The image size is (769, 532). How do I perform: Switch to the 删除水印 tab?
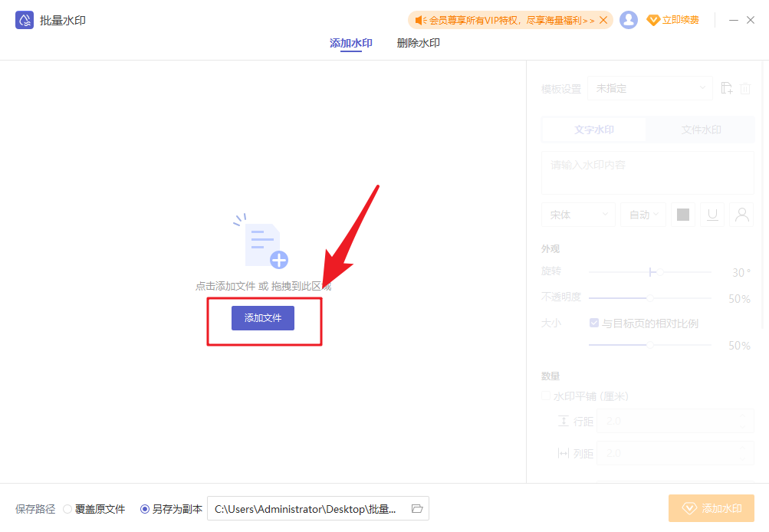point(418,43)
